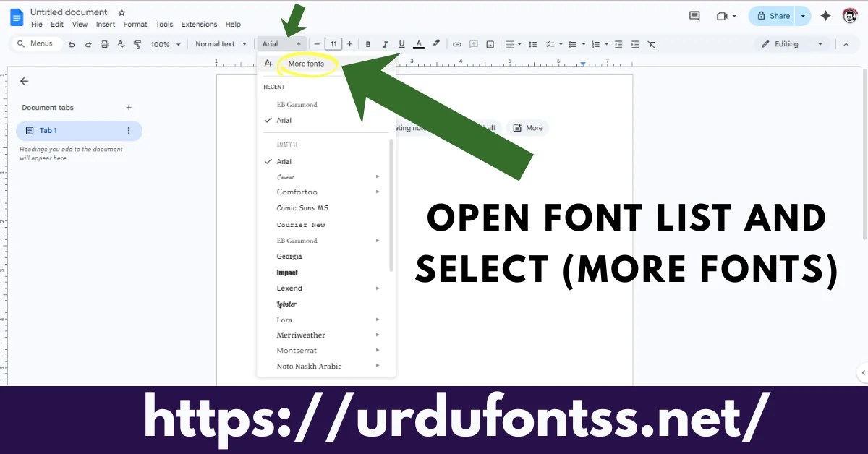Open the text color picker
This screenshot has height=454, width=868.
pos(418,44)
